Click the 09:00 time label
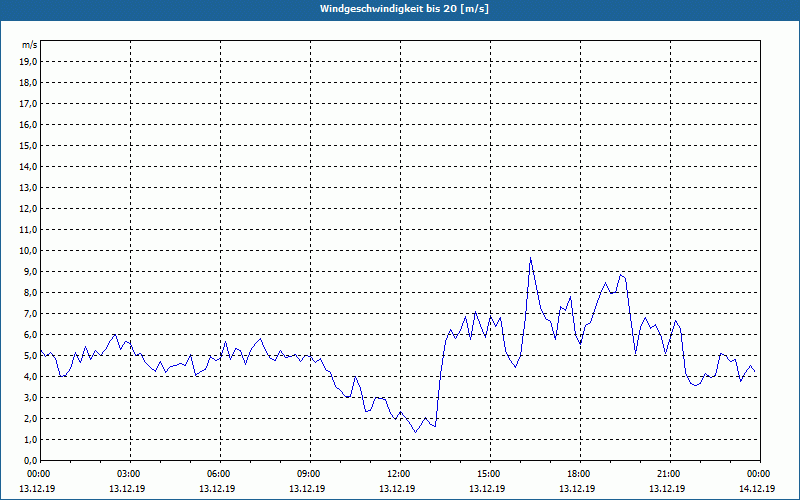The image size is (800, 500). [x=310, y=474]
